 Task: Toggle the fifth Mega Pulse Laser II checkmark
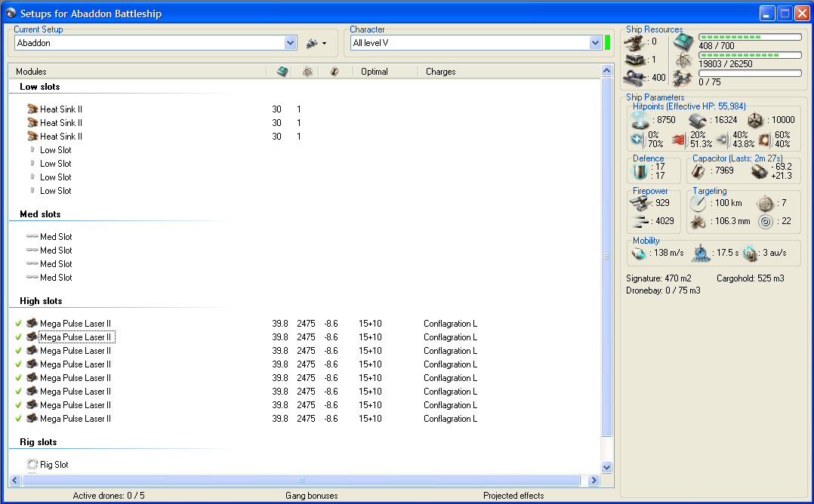(18, 378)
